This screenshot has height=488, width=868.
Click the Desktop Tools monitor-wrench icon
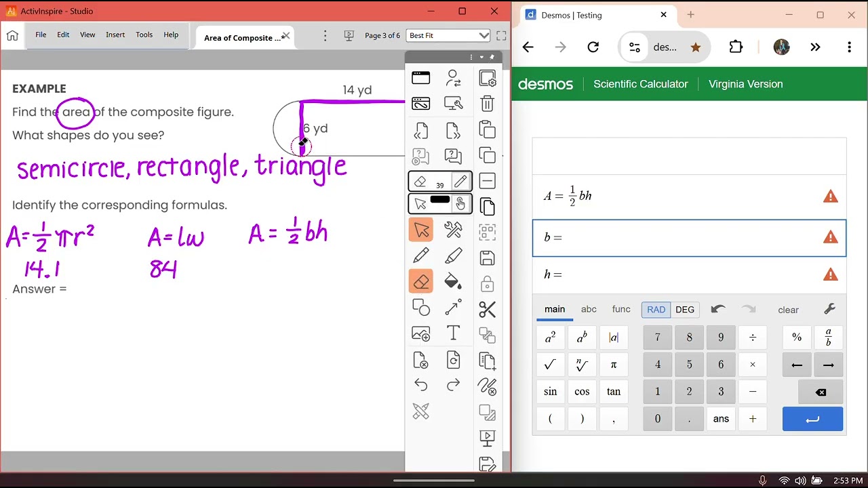point(454,104)
